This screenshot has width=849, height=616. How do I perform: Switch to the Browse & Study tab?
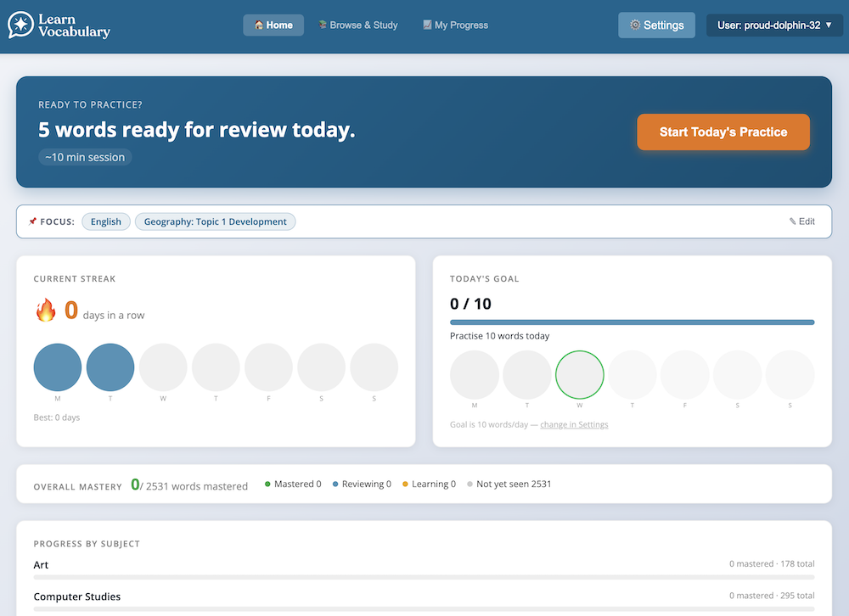pyautogui.click(x=357, y=25)
